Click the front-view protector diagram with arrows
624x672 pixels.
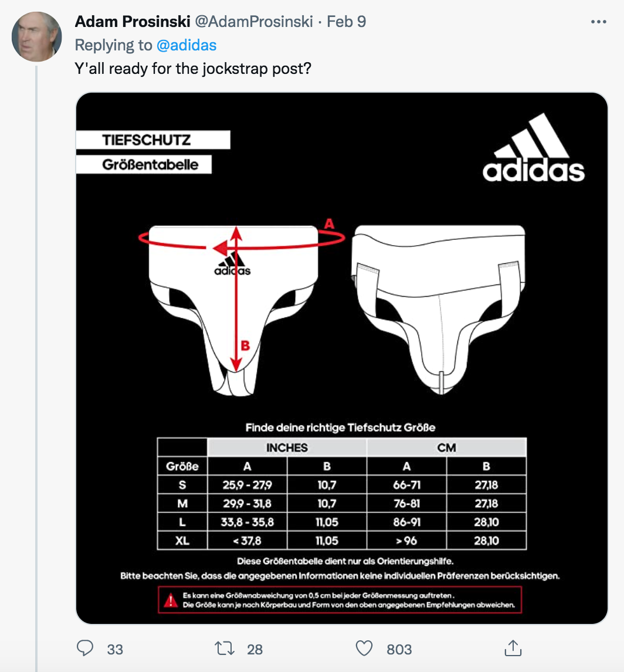(235, 305)
